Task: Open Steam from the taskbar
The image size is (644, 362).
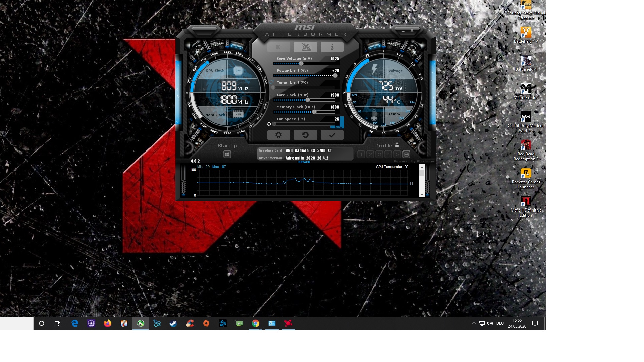Action: pos(173,323)
